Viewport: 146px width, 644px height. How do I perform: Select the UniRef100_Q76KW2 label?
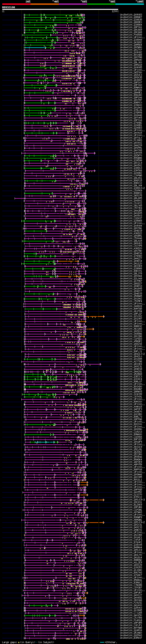pyautogui.click(x=131, y=123)
